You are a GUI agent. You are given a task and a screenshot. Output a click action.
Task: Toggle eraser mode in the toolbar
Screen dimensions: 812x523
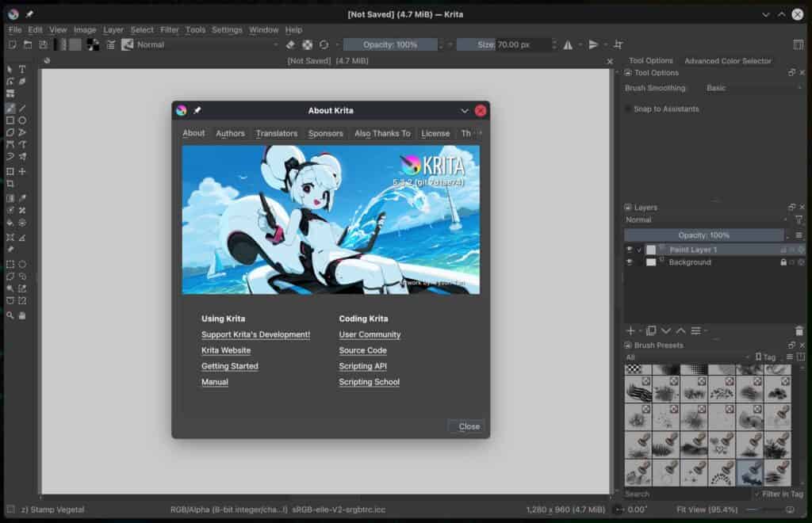pyautogui.click(x=290, y=45)
